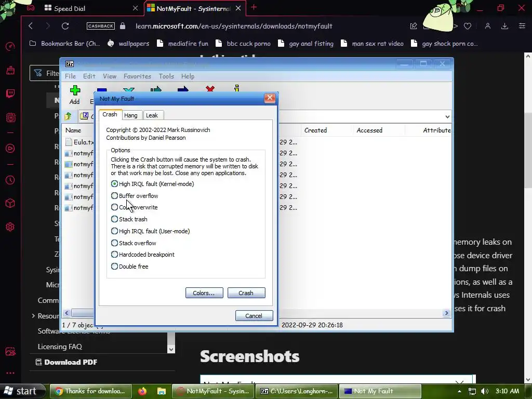Reload the browser page

pyautogui.click(x=65, y=26)
